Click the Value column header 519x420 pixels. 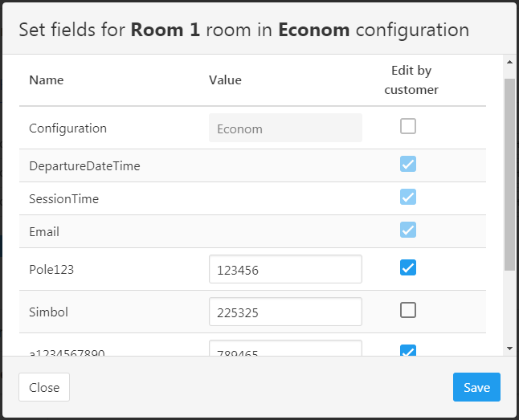point(225,80)
